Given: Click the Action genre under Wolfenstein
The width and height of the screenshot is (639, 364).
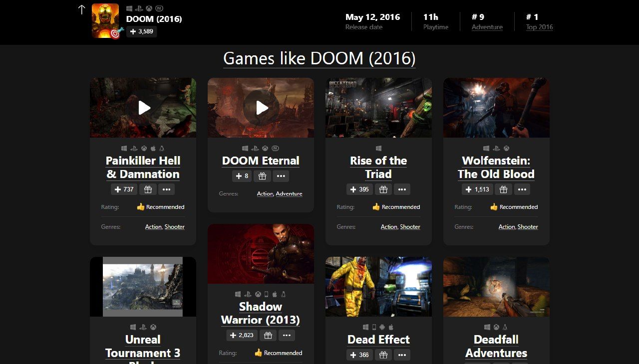Looking at the screenshot, I should [507, 227].
